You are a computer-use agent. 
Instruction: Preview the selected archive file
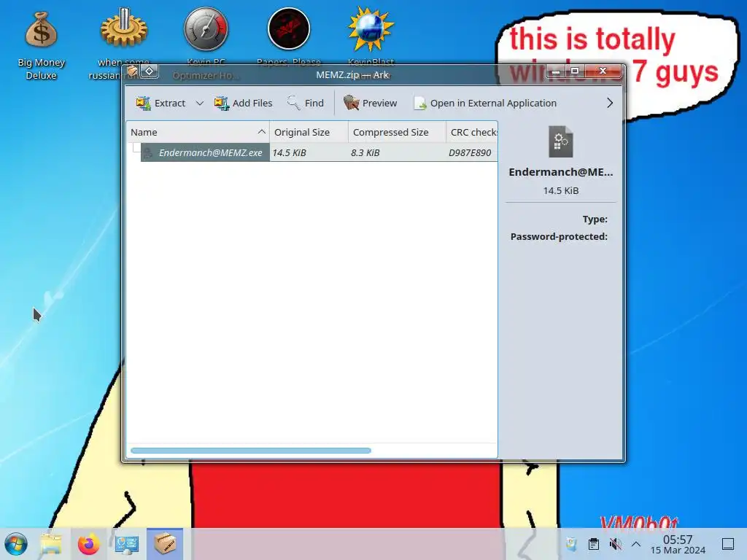tap(370, 103)
